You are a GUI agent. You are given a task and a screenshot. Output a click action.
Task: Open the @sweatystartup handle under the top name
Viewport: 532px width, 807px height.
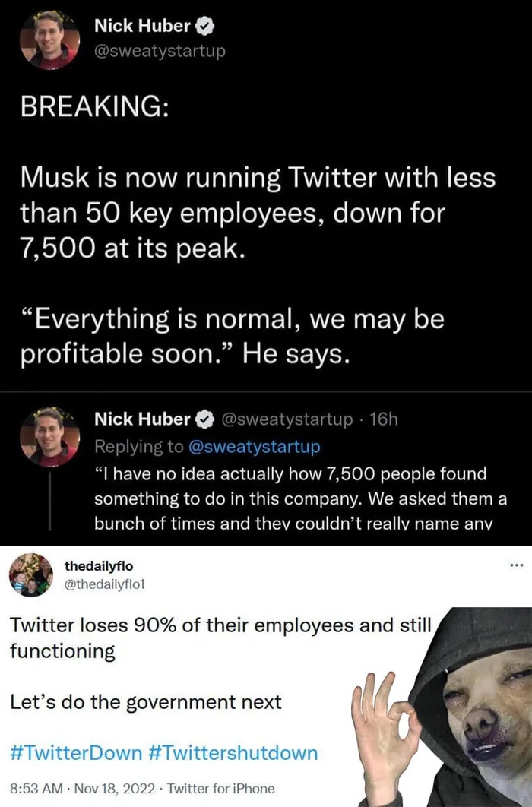coord(160,52)
